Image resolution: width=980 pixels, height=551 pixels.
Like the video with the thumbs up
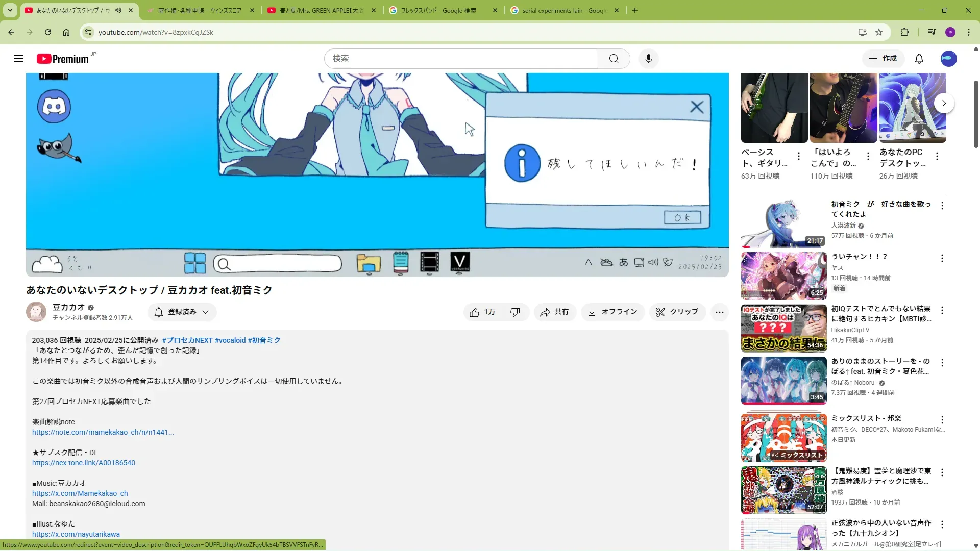click(482, 312)
